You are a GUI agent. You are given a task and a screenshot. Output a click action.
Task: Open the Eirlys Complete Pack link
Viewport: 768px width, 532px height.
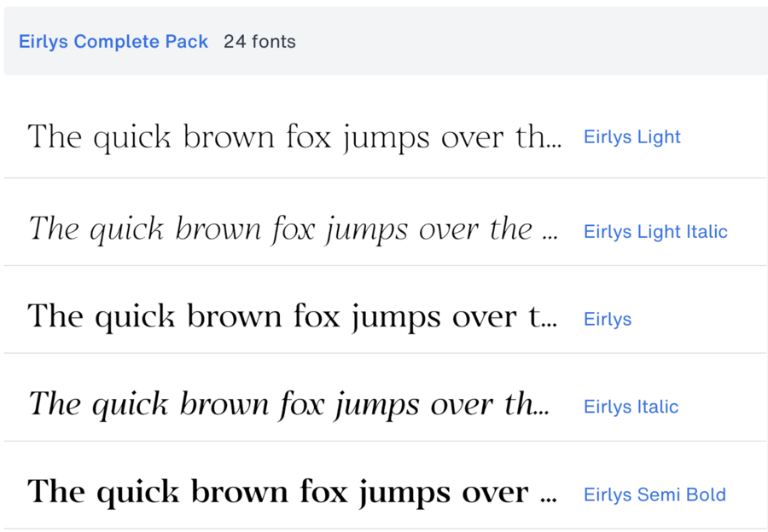113,42
